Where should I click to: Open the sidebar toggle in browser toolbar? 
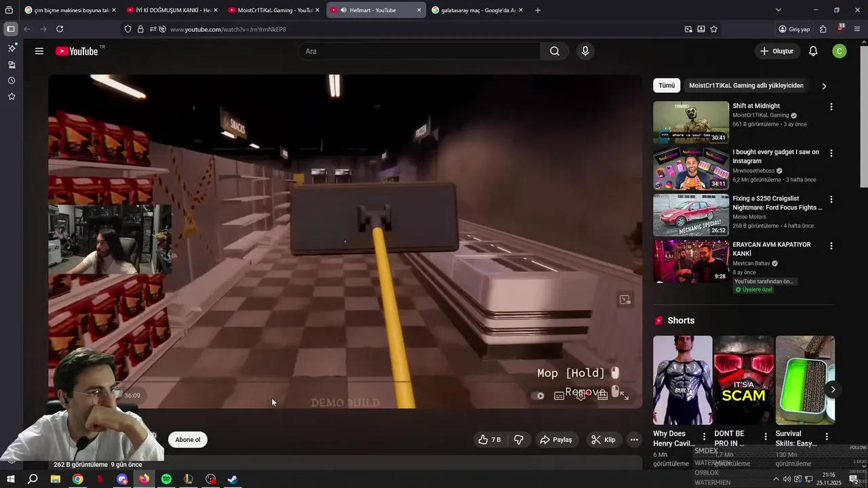click(x=11, y=29)
